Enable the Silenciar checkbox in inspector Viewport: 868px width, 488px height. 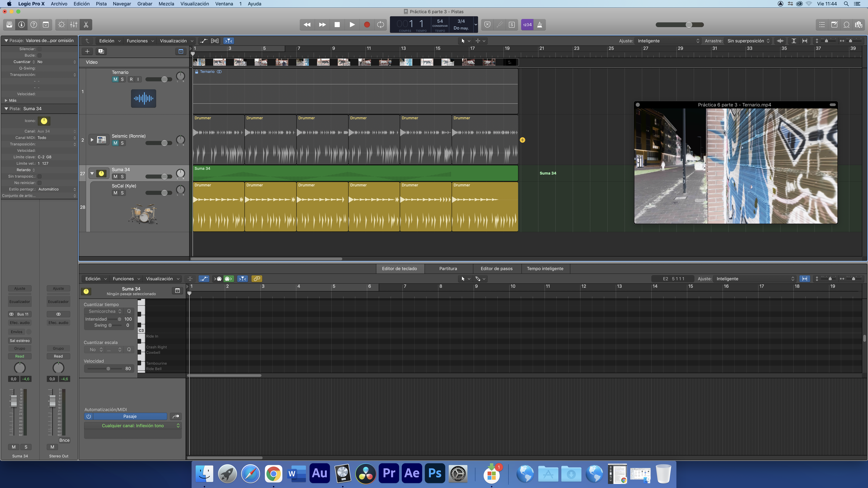(40, 49)
